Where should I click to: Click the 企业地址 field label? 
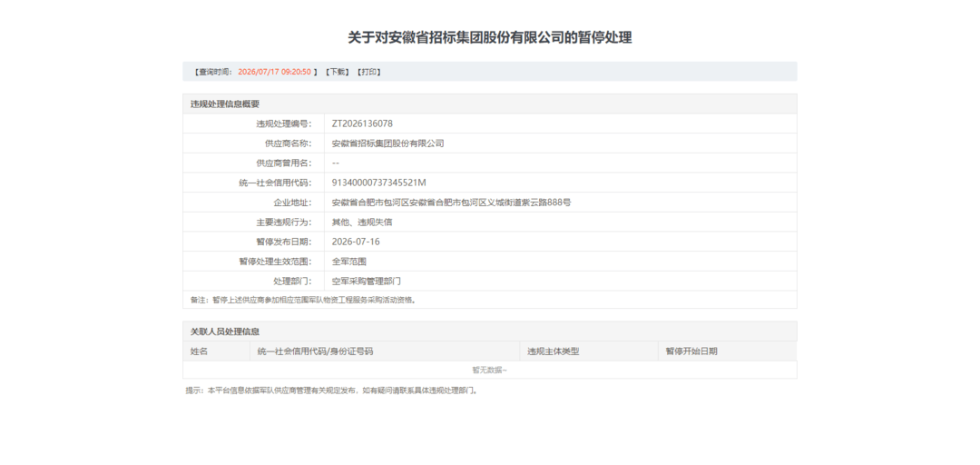(292, 203)
